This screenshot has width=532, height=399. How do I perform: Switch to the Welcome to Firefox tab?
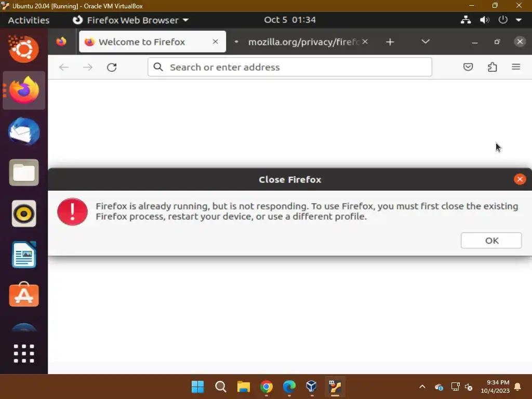point(152,42)
